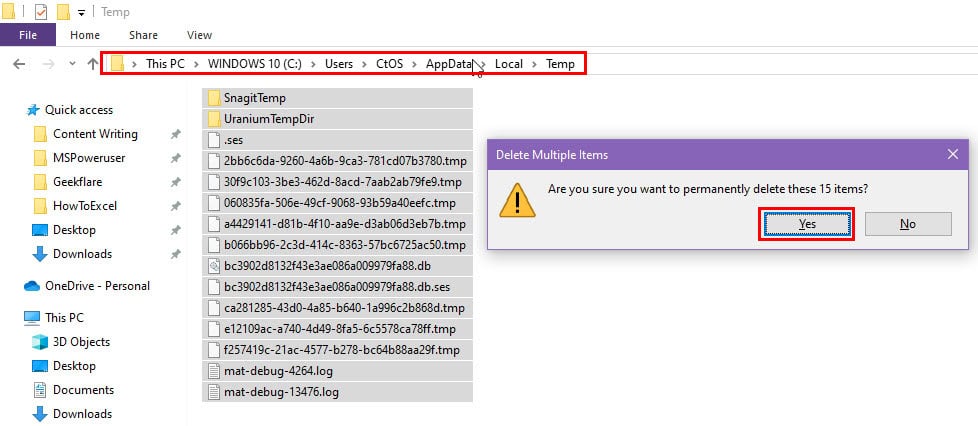Screen dimensions: 978x426
Task: Click the Yes button in delete dialog
Action: click(807, 224)
